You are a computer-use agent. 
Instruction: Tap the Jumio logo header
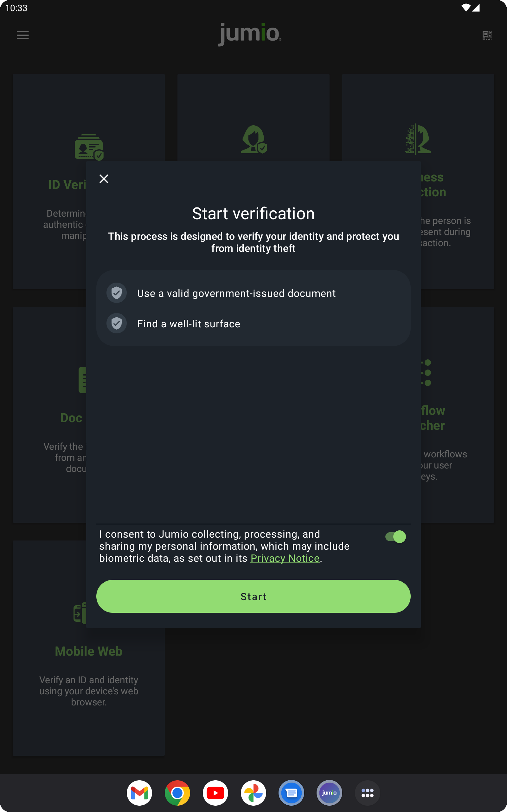pos(250,34)
